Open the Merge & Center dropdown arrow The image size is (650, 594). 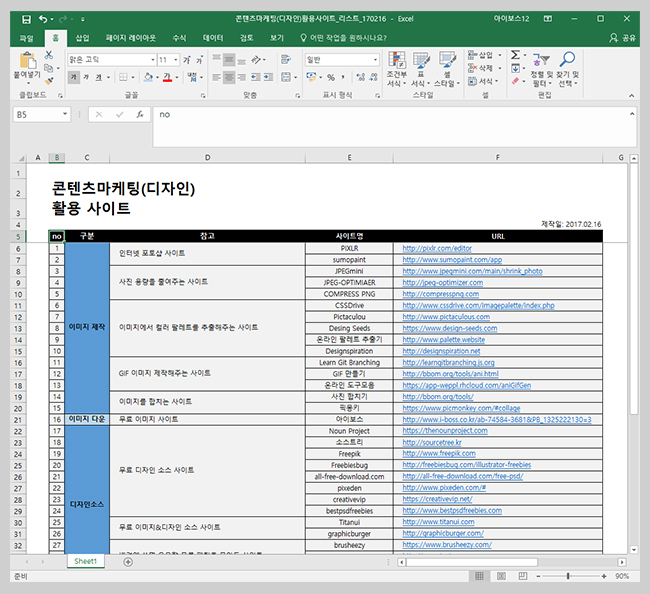295,78
